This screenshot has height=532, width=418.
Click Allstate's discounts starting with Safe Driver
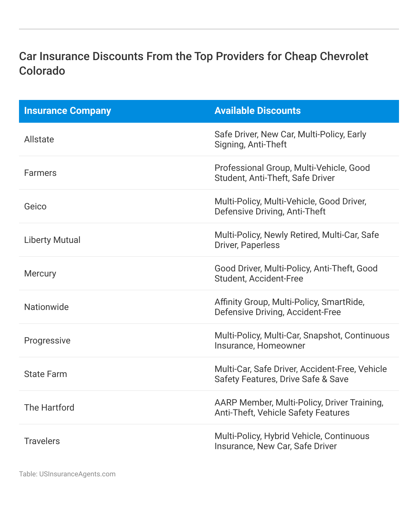(290, 139)
